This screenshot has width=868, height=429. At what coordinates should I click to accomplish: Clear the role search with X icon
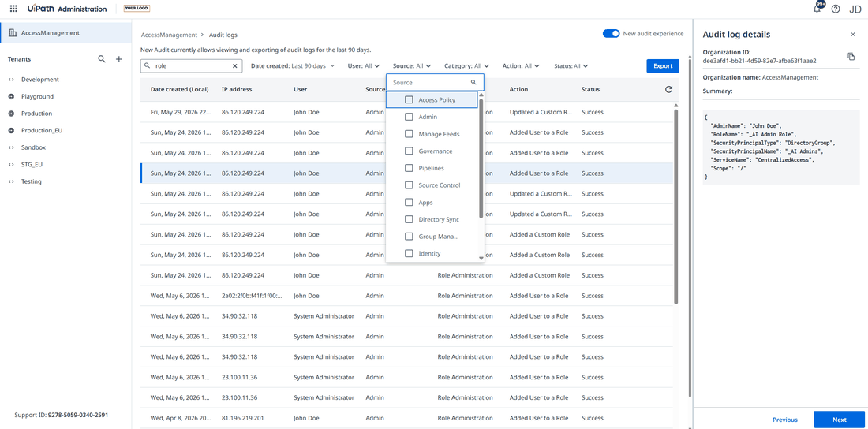(234, 66)
